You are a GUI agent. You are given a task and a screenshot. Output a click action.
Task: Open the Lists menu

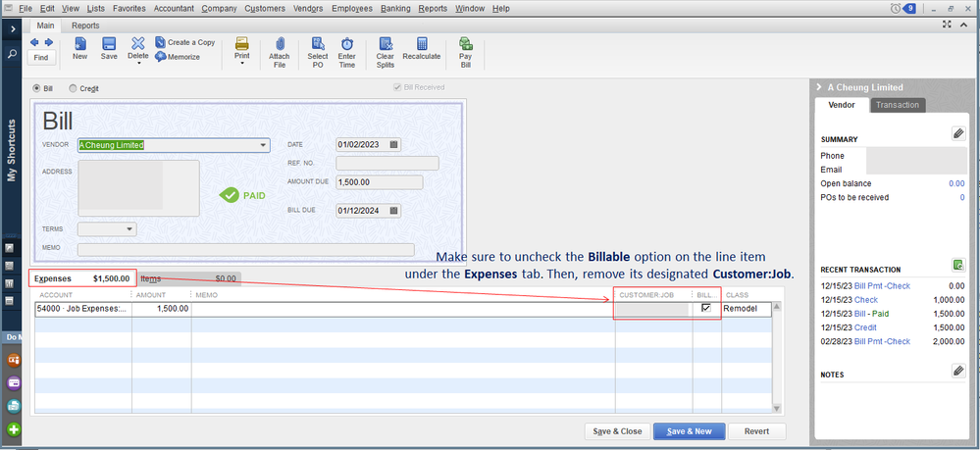point(96,9)
